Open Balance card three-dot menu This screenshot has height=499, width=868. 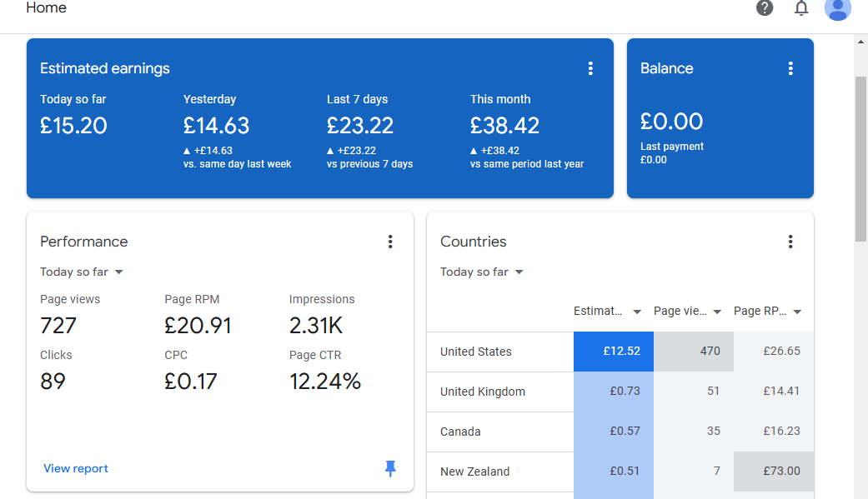[x=790, y=68]
